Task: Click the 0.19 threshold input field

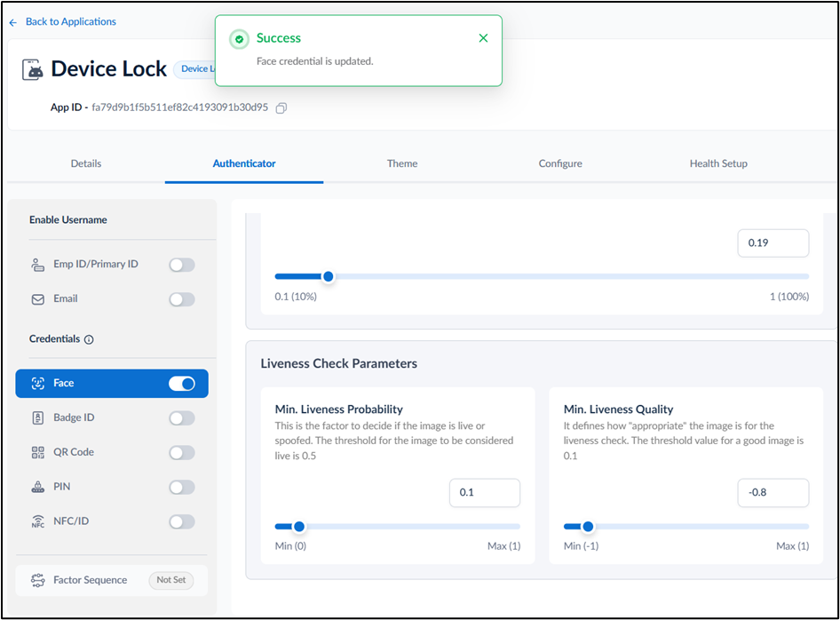Action: [773, 242]
